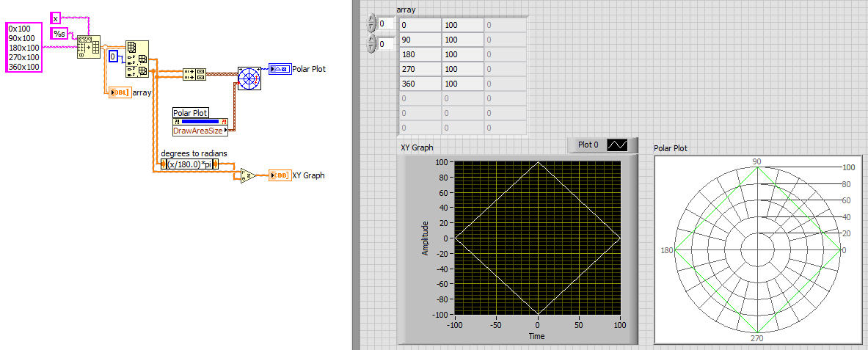Click the 100 cell in the 360 row

[x=462, y=84]
